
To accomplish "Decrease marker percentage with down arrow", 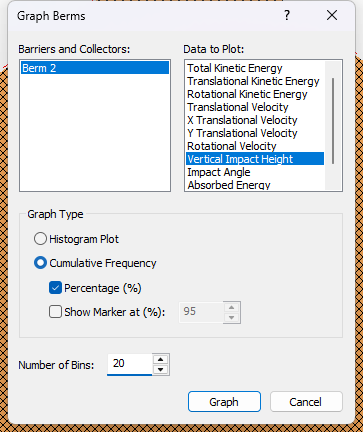I will [231, 317].
